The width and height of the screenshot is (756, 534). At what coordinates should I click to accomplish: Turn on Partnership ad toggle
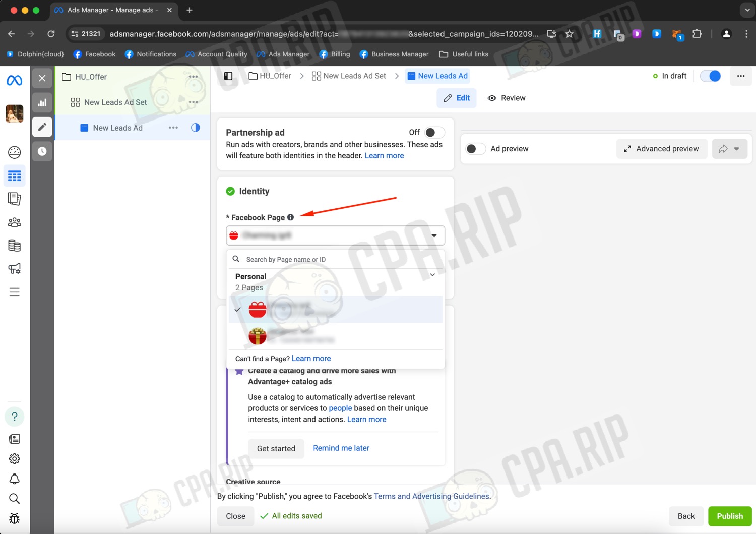(x=434, y=132)
